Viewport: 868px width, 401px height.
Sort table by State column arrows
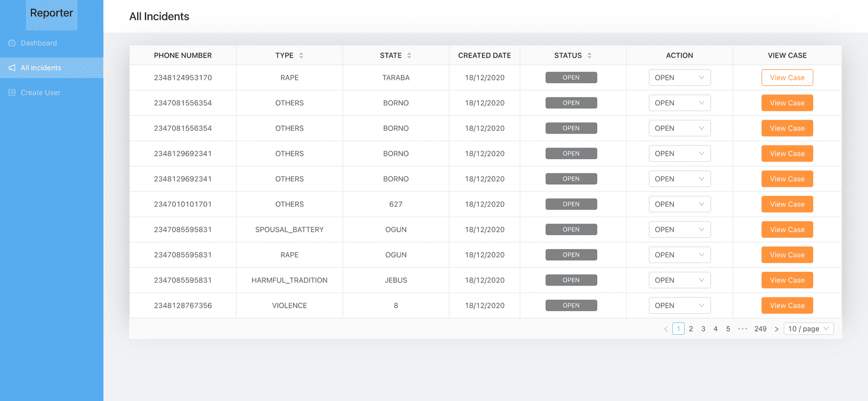[x=409, y=55]
